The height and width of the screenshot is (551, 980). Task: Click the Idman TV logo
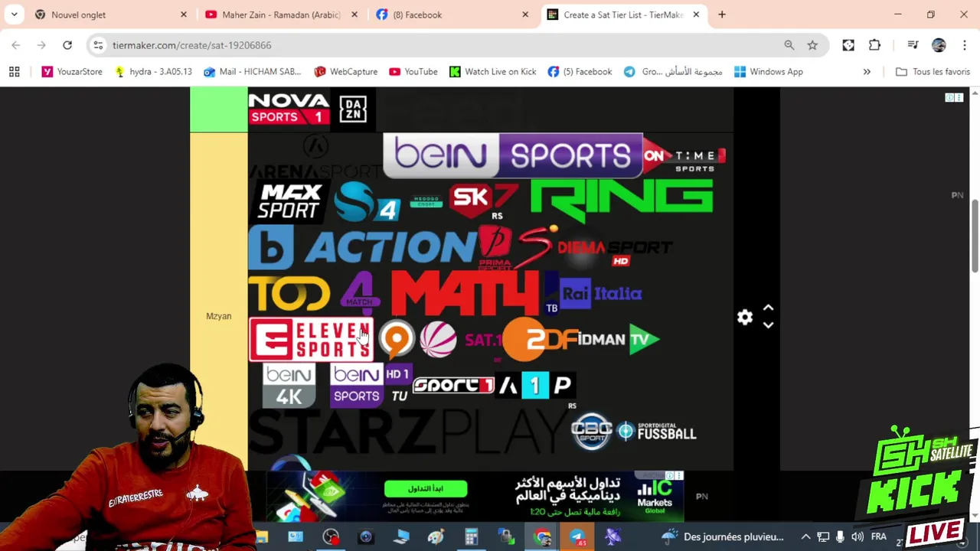click(x=617, y=339)
